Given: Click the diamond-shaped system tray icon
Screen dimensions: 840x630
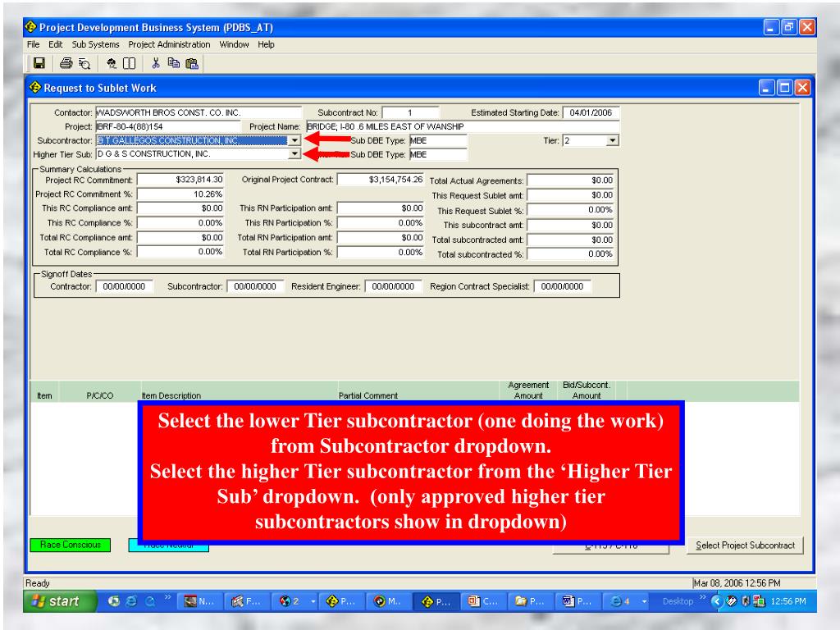Looking at the screenshot, I should coord(732,601).
